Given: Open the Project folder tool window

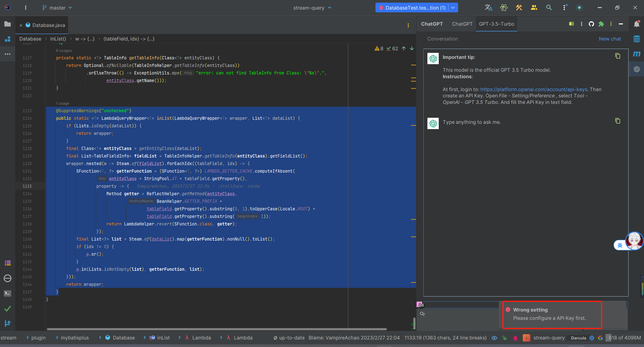Looking at the screenshot, I should pos(8,24).
